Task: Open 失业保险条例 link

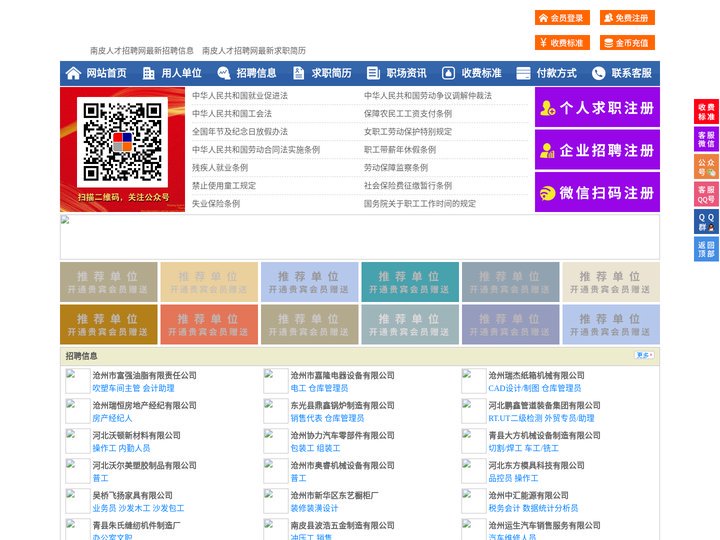Action: (x=216, y=203)
